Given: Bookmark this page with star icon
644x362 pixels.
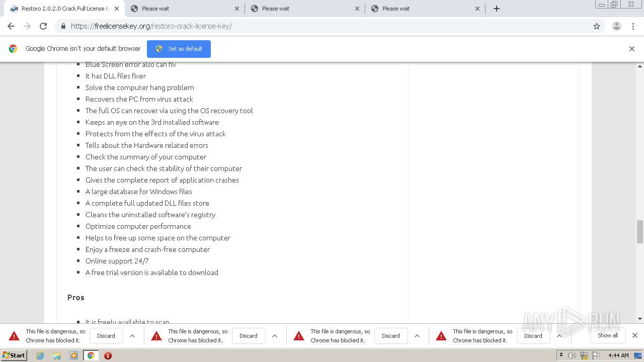Looking at the screenshot, I should click(597, 26).
